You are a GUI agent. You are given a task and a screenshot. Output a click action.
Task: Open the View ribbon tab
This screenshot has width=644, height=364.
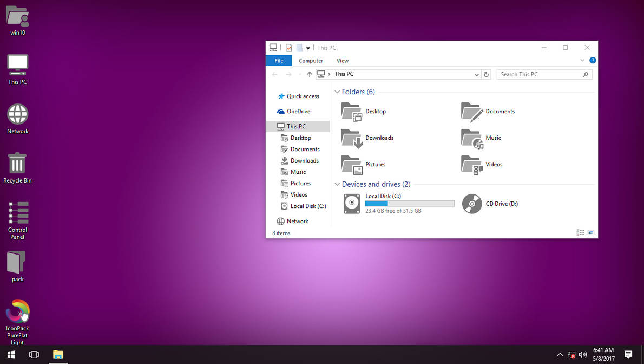pyautogui.click(x=342, y=61)
